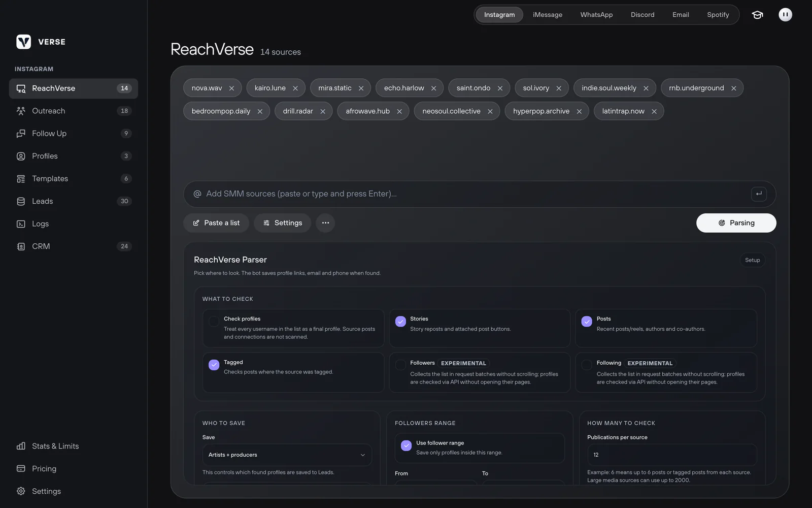Remove the indie.soul.weekly source tag
Screen dimensions: 812x508
(x=646, y=88)
